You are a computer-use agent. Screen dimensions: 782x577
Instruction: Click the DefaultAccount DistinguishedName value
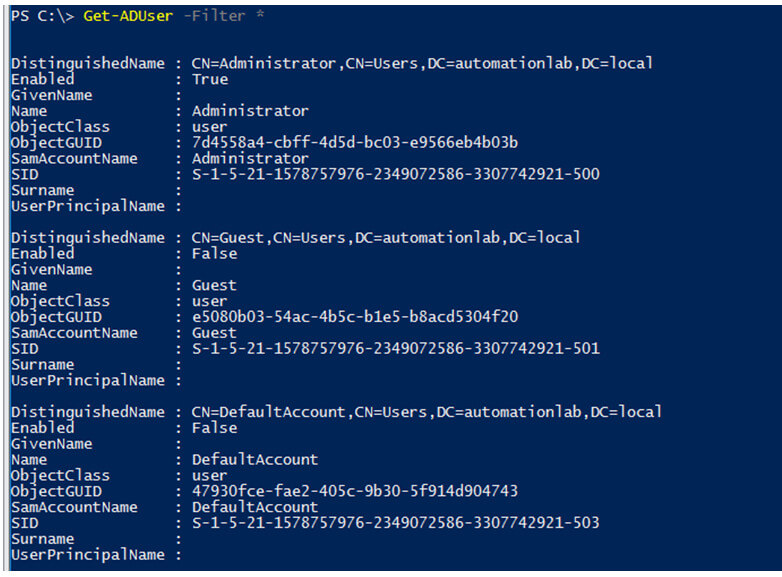[427, 412]
